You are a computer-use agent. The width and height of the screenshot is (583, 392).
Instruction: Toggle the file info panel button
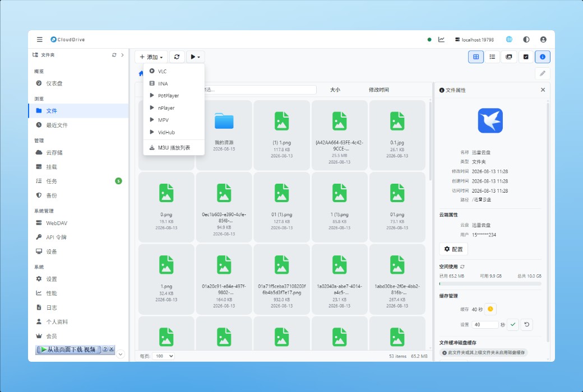(543, 57)
